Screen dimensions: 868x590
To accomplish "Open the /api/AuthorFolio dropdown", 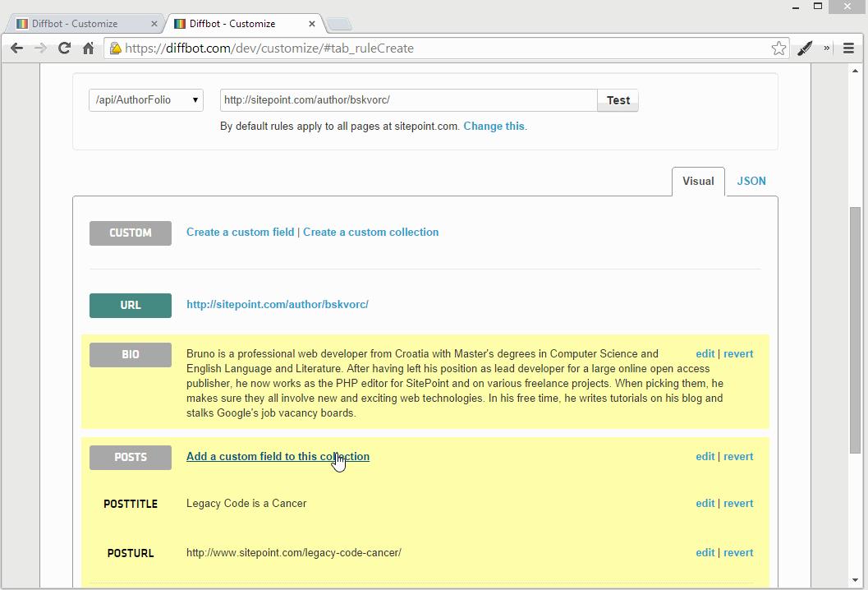I will pos(146,100).
